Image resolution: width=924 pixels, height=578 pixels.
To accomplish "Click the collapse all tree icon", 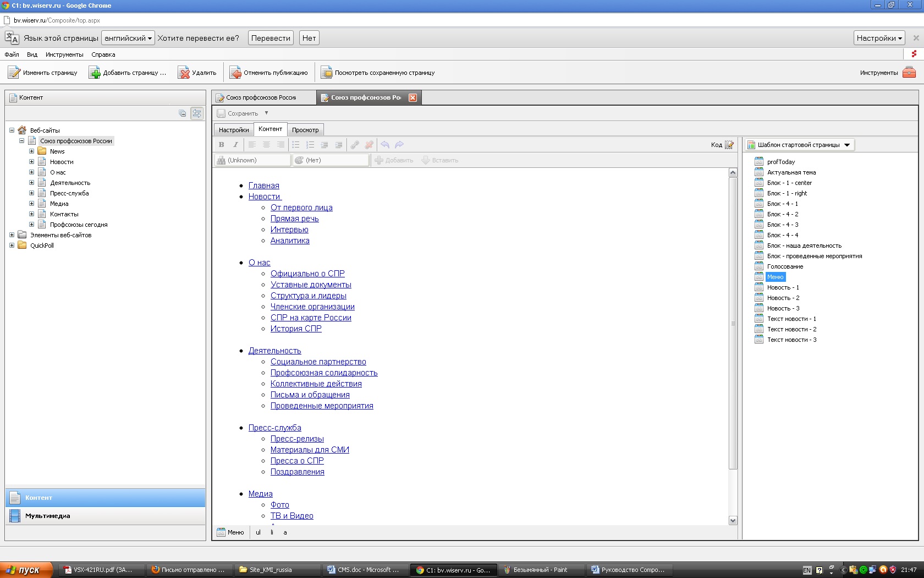I will pyautogui.click(x=183, y=113).
